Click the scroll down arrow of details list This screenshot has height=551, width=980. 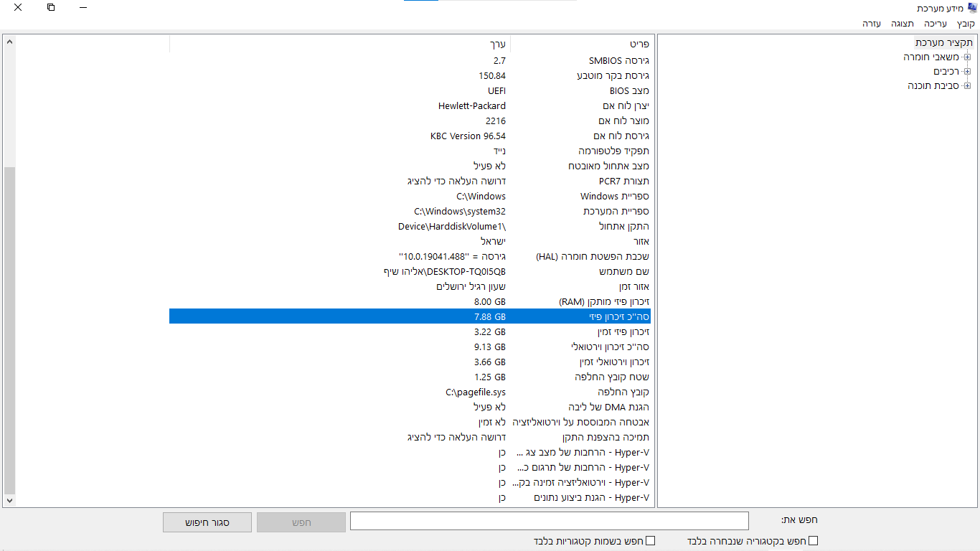tap(9, 500)
